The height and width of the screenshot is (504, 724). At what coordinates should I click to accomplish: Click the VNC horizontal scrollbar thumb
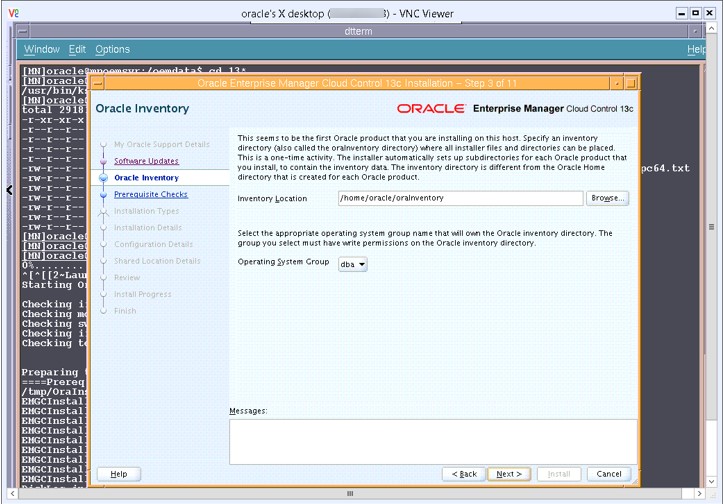pyautogui.click(x=350, y=494)
